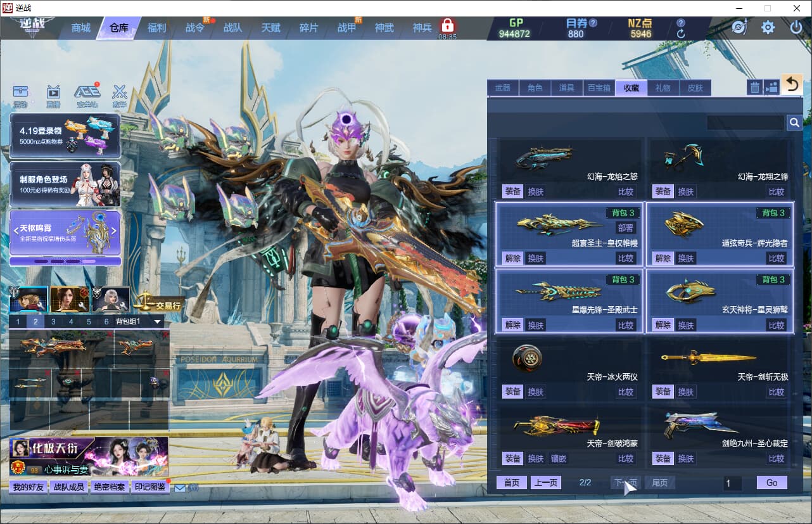Screen dimensions: 812x524
Task: Click the planet-shaped icon beside the gear
Action: 739,27
